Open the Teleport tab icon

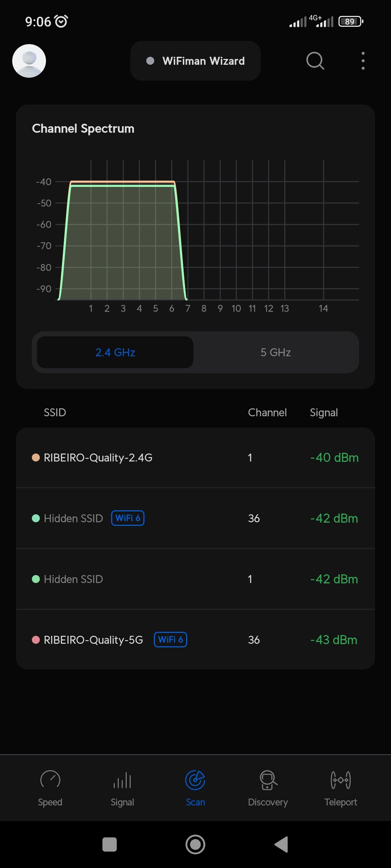[x=341, y=779]
